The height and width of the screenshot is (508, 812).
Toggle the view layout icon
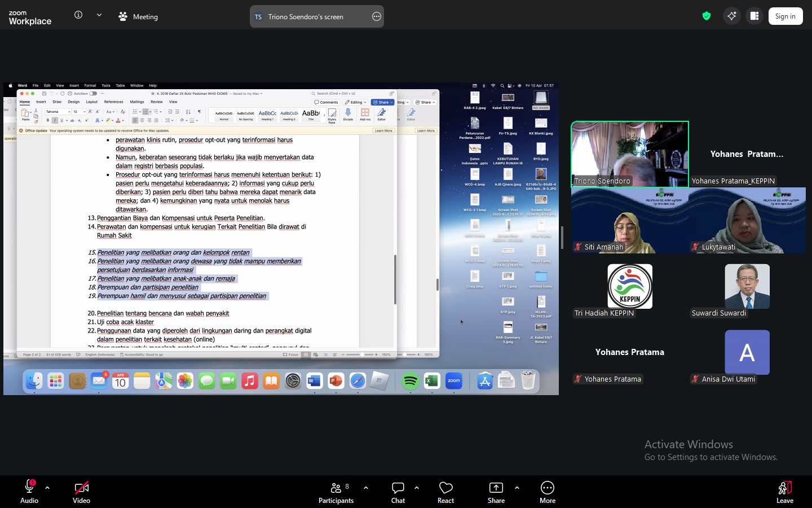[x=754, y=16]
